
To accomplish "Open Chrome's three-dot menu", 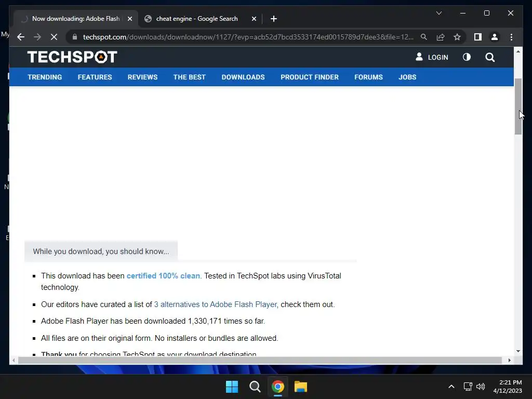I will coord(511,37).
